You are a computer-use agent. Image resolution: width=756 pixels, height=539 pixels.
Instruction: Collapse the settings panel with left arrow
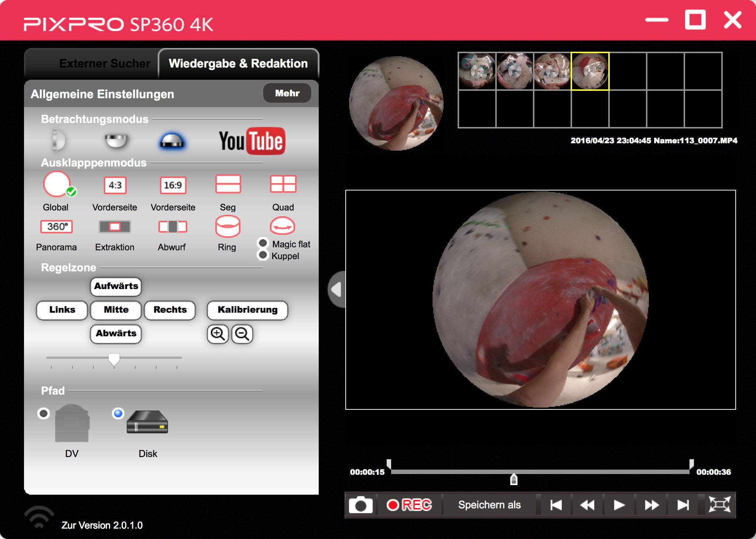click(336, 289)
